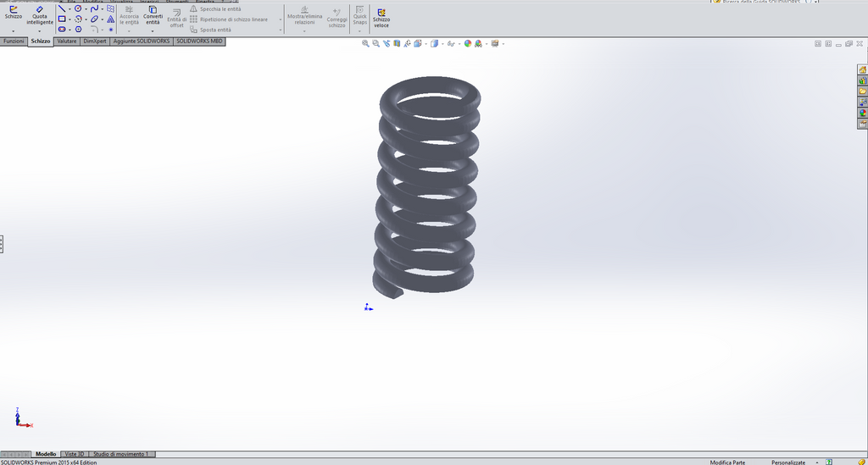Open the Appearances tab in task pane
Image resolution: width=868 pixels, height=465 pixels.
tap(862, 113)
